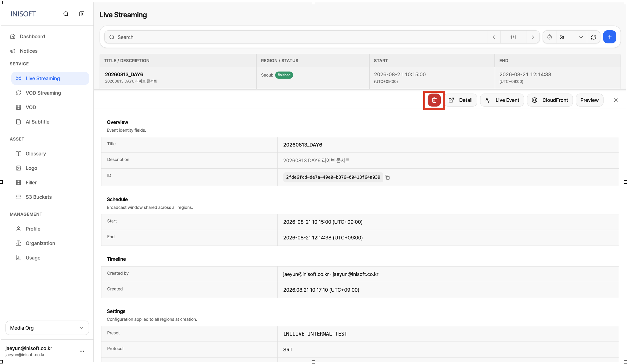The width and height of the screenshot is (627, 364).
Task: Click the auto-refresh timer icon
Action: pyautogui.click(x=549, y=37)
